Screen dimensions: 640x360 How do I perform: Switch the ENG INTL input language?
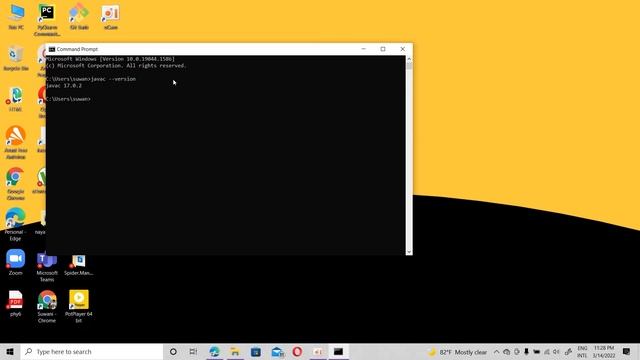(582, 352)
